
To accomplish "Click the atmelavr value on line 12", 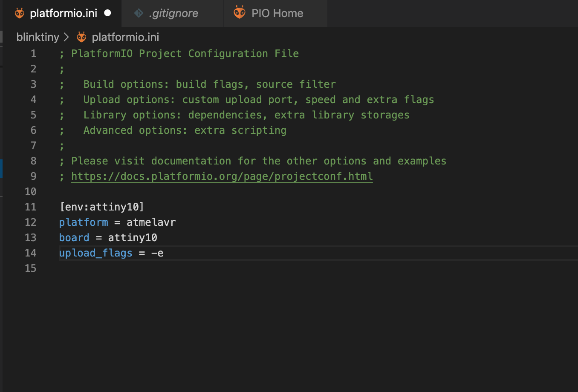I will (151, 222).
